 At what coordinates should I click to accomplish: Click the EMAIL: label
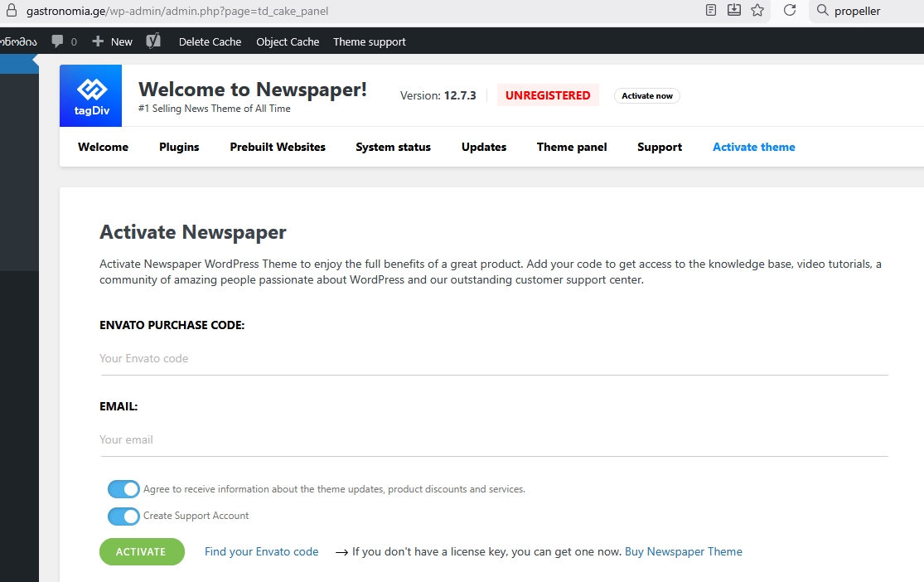[x=119, y=406]
